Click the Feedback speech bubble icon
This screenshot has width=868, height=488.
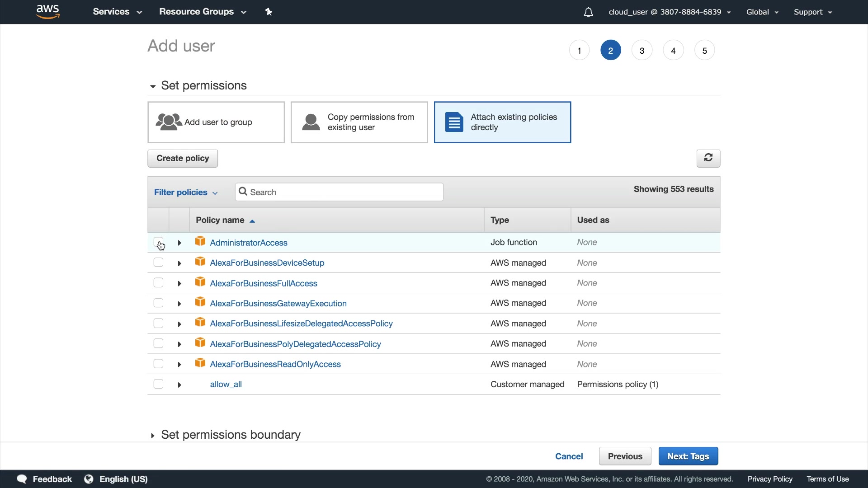coord(21,479)
